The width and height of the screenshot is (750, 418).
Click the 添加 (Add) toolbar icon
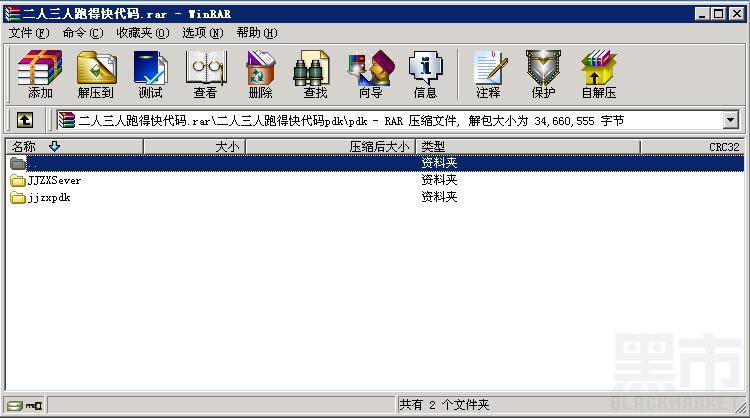[x=40, y=74]
